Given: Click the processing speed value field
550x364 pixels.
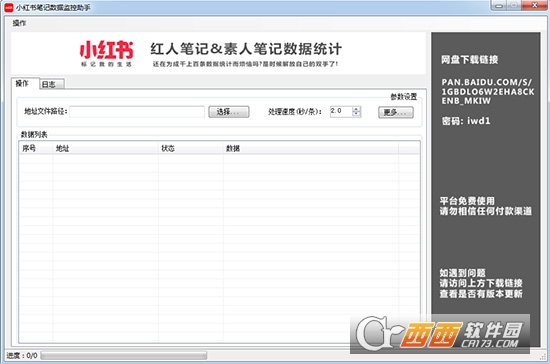Looking at the screenshot, I should click(341, 112).
